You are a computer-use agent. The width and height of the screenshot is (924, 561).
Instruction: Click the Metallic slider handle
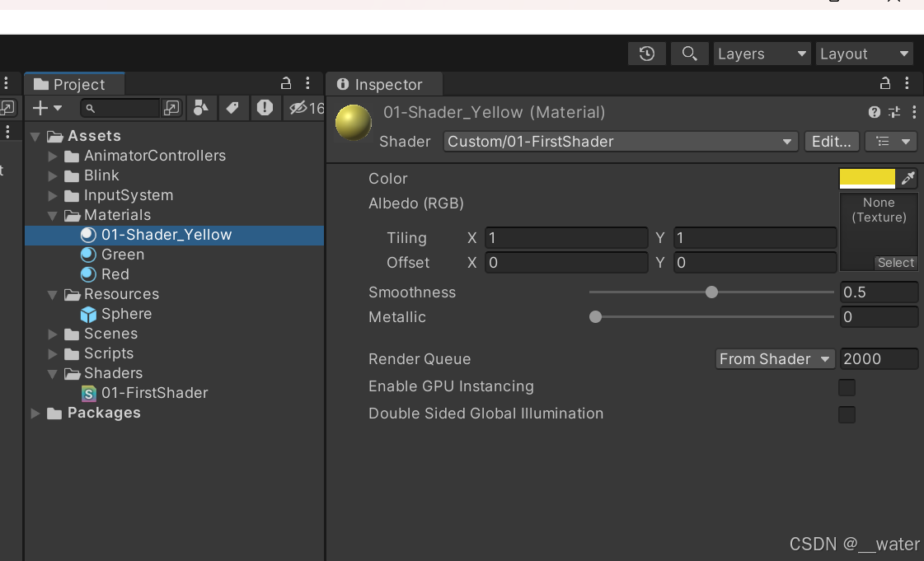click(596, 316)
